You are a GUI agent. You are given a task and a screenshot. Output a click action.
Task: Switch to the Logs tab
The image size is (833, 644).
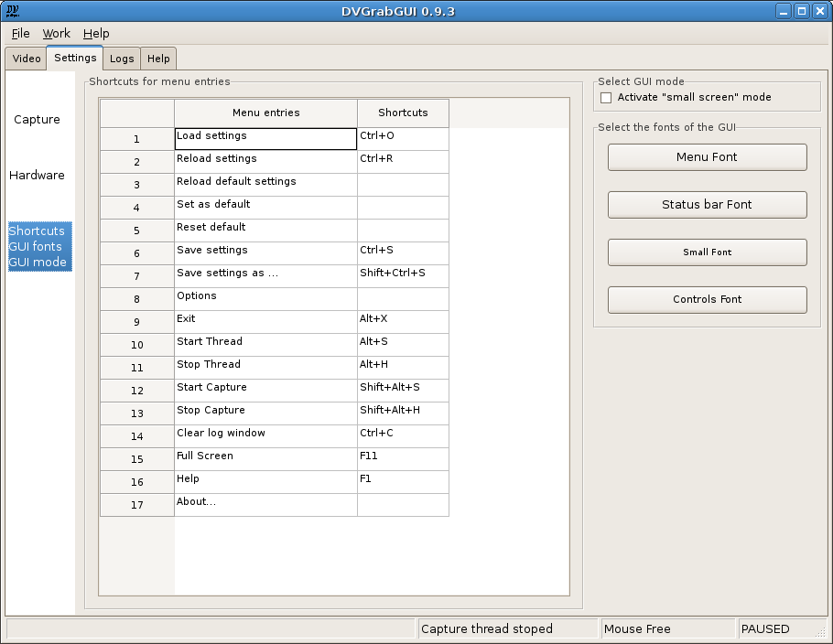122,59
